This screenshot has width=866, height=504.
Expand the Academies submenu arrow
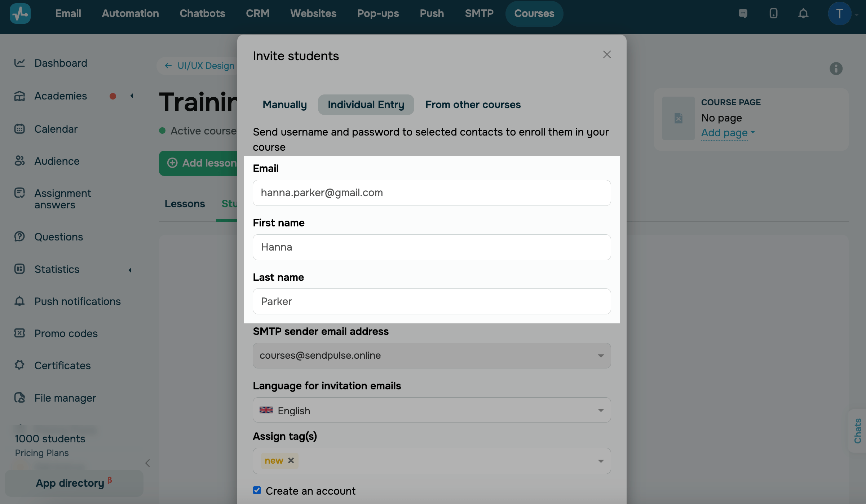pos(132,96)
